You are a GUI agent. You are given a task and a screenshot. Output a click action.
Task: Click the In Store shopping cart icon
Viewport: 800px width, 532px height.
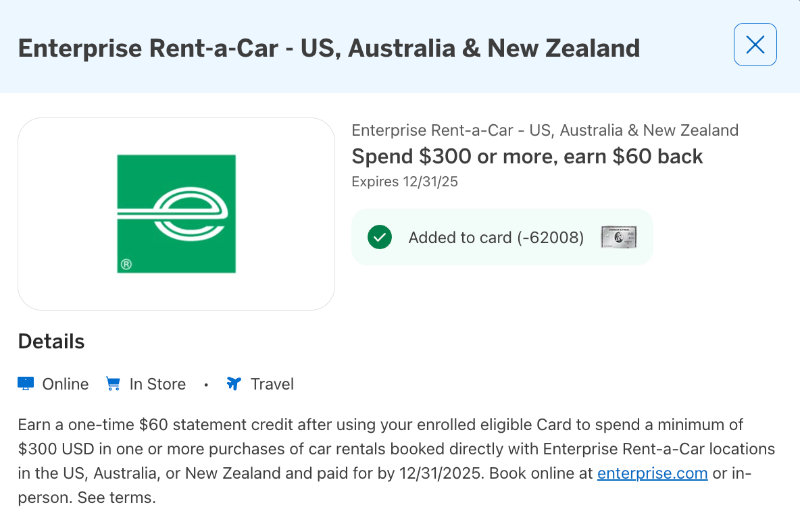[113, 384]
